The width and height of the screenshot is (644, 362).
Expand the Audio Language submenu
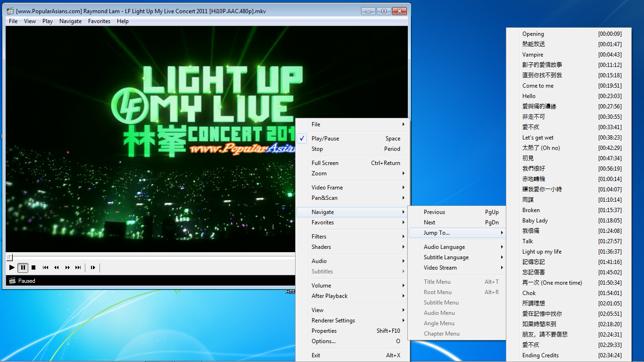click(x=457, y=247)
